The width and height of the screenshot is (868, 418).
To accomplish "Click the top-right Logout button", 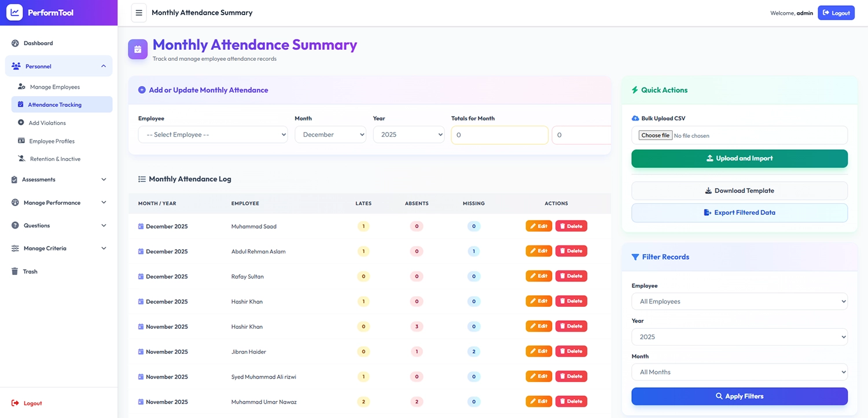I will (836, 13).
